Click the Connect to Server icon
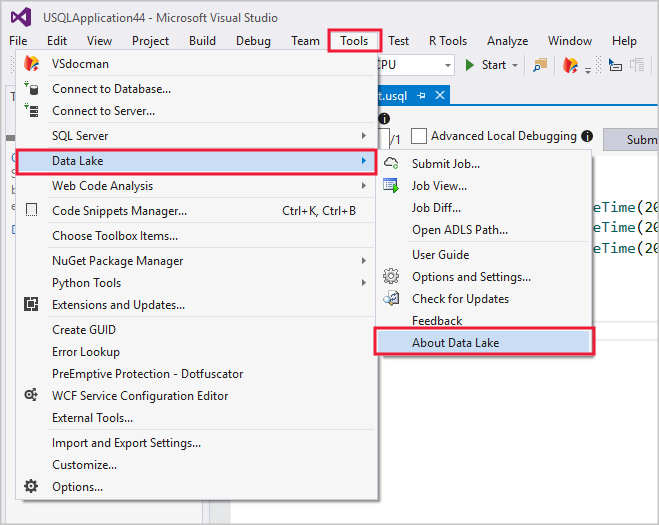The width and height of the screenshot is (659, 525). tap(31, 111)
